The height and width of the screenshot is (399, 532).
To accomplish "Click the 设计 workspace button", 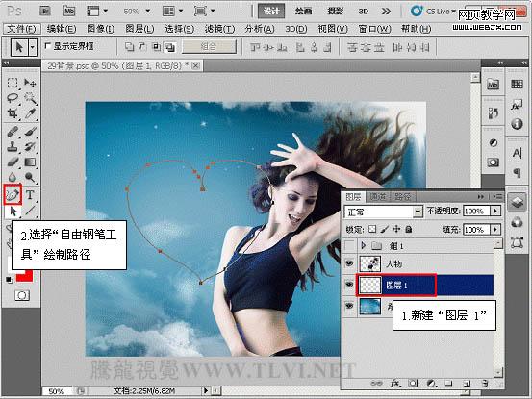I will pos(271,12).
